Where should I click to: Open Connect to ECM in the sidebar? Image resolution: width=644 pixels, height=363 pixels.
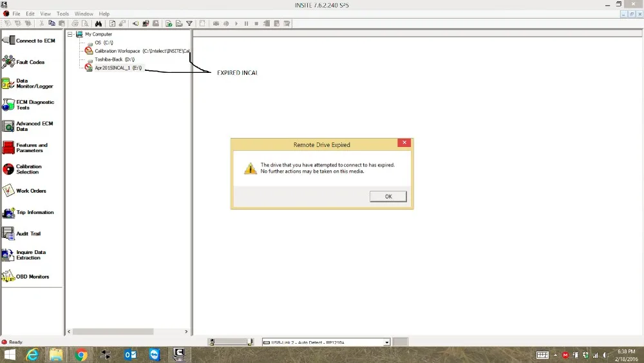(x=29, y=40)
